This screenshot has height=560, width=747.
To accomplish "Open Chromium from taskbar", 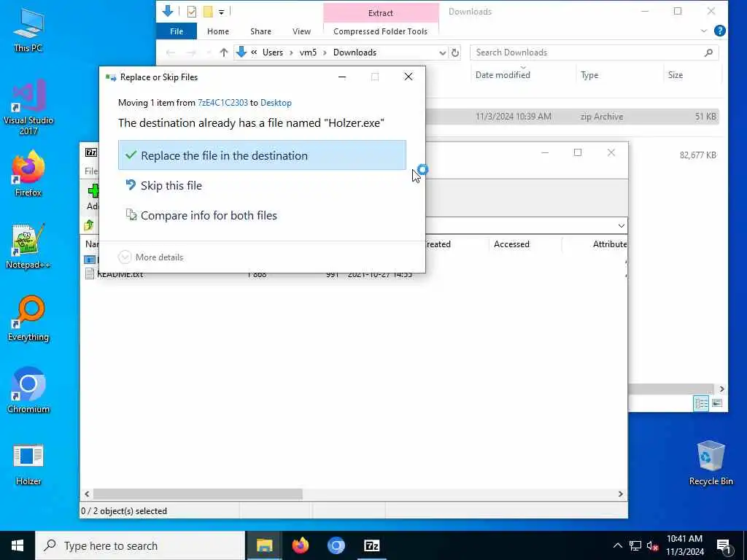I will point(336,545).
